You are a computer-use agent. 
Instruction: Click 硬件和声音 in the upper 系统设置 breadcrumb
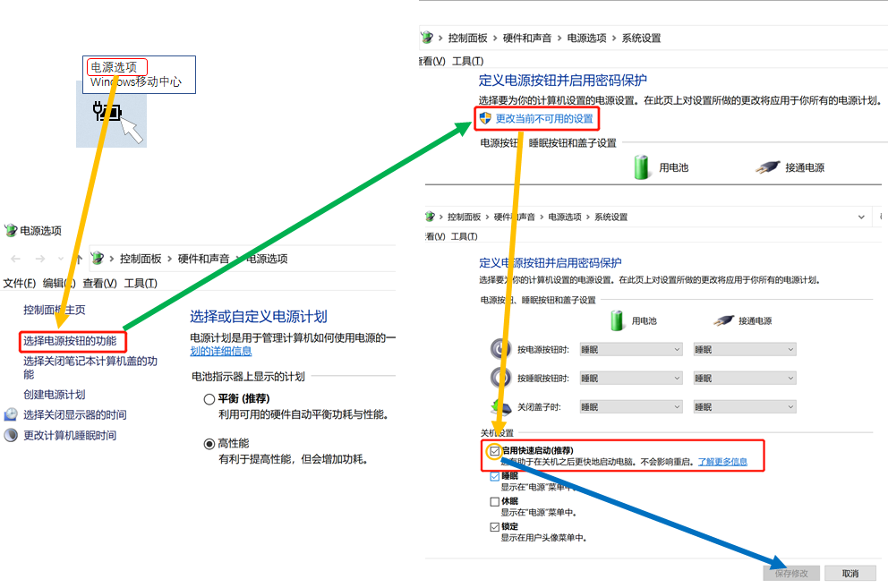527,38
